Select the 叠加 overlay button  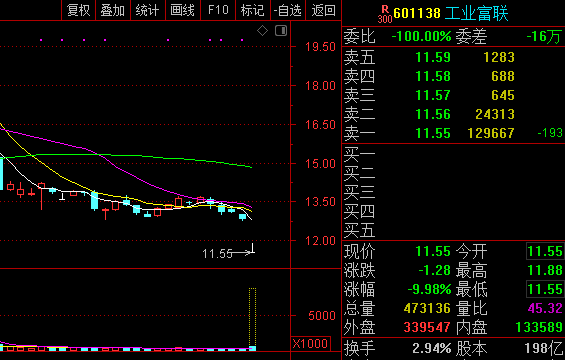click(113, 10)
